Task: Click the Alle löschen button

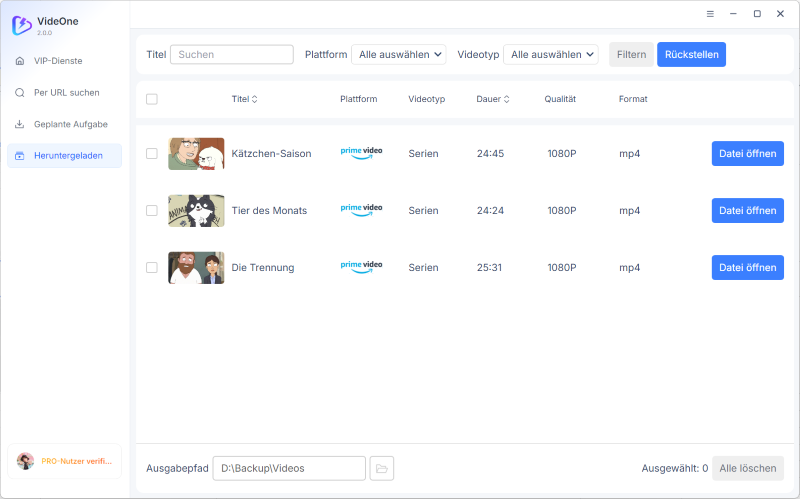Action: coord(748,468)
